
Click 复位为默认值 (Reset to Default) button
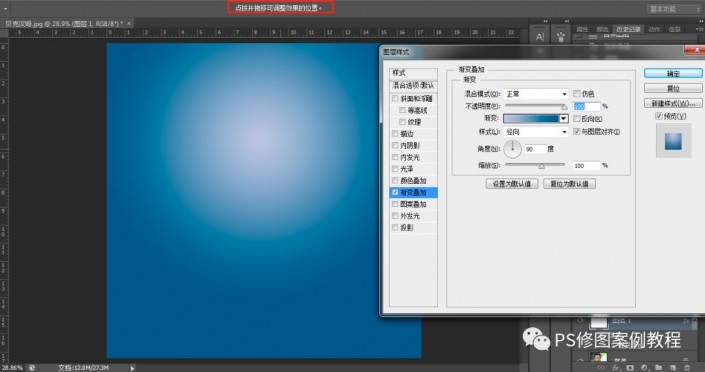[569, 184]
